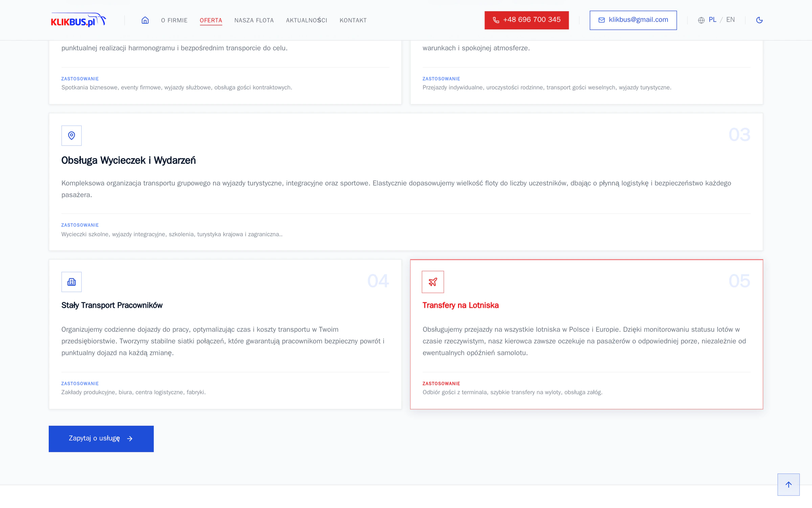The height and width of the screenshot is (508, 812).
Task: Go to NASZA FLOTA page
Action: 254,20
